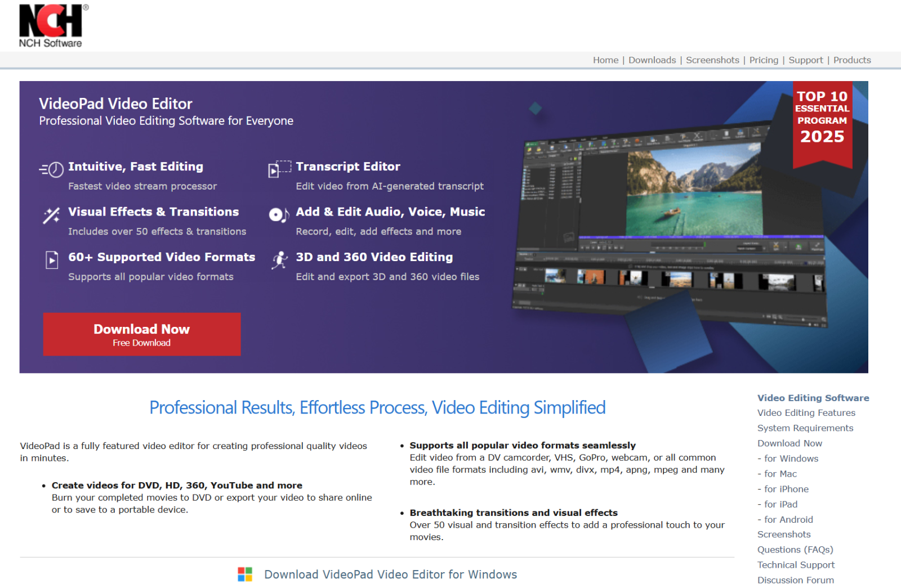Open the Products nav link
The image size is (901, 588).
852,60
